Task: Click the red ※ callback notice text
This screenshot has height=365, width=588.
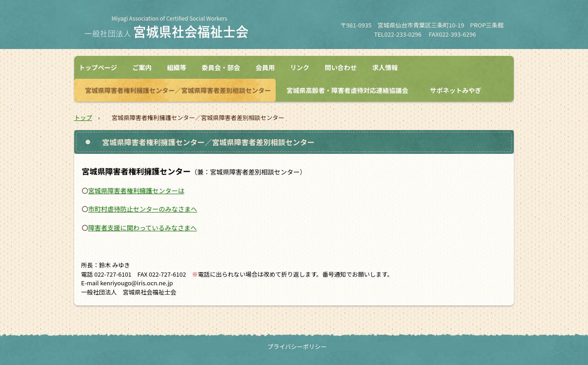Action: tap(292, 274)
